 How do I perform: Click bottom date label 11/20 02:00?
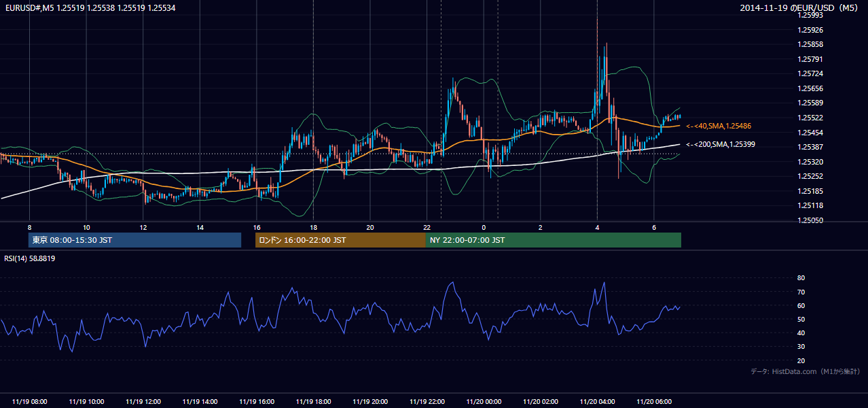click(541, 402)
